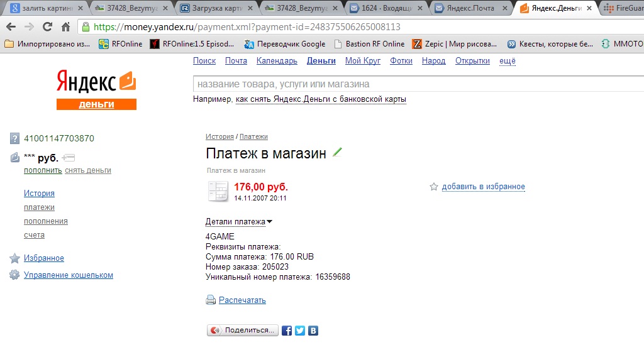The height and width of the screenshot is (362, 644).
Task: Click the green pencil edit icon
Action: (337, 152)
